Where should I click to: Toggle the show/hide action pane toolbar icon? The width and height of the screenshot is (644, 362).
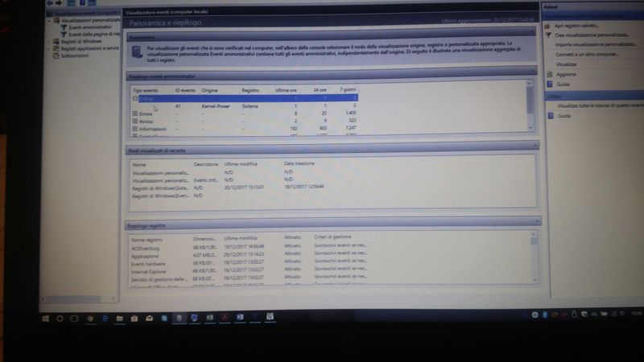[92, 3]
